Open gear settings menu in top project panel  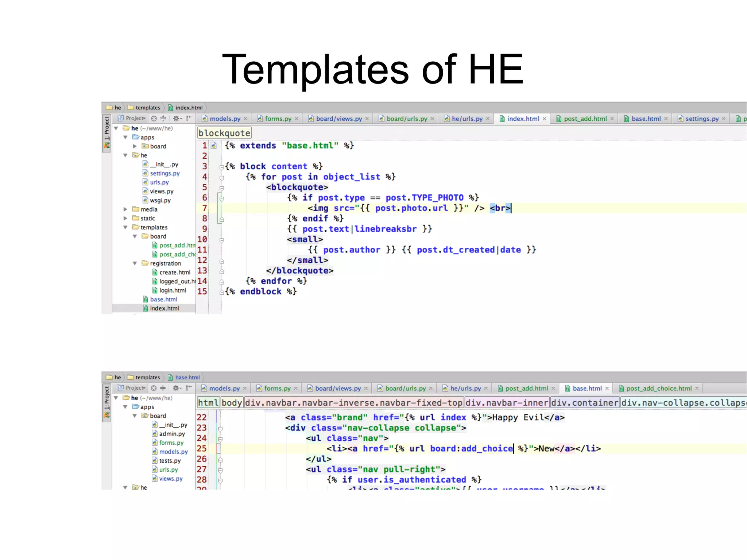click(x=177, y=118)
